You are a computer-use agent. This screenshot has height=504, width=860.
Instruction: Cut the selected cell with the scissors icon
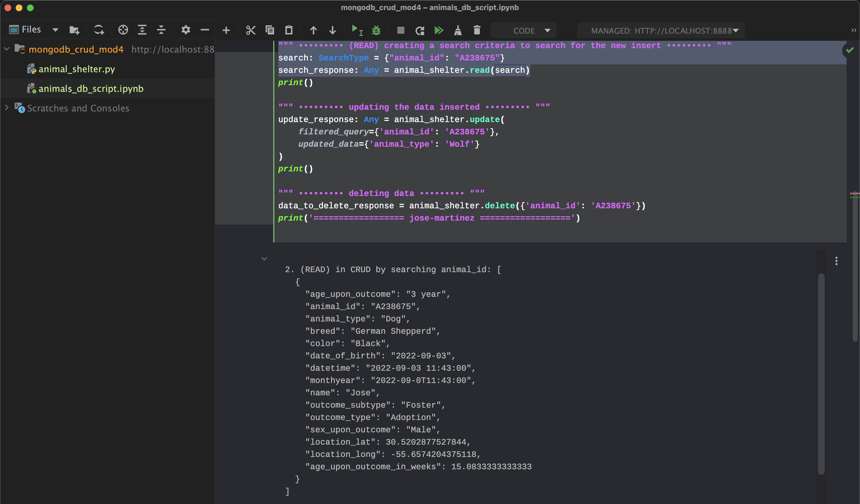click(x=251, y=30)
